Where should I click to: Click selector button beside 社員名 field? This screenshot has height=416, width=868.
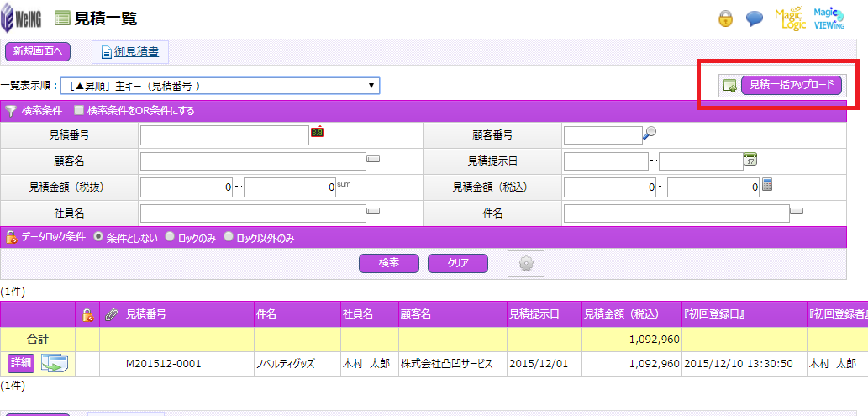374,212
